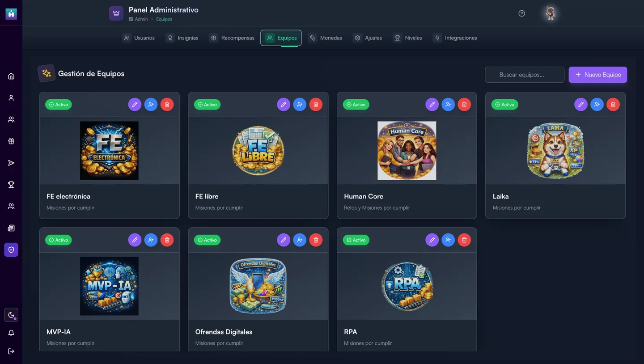The image size is (644, 364).
Task: Add member to Human Core team
Action: pyautogui.click(x=448, y=105)
